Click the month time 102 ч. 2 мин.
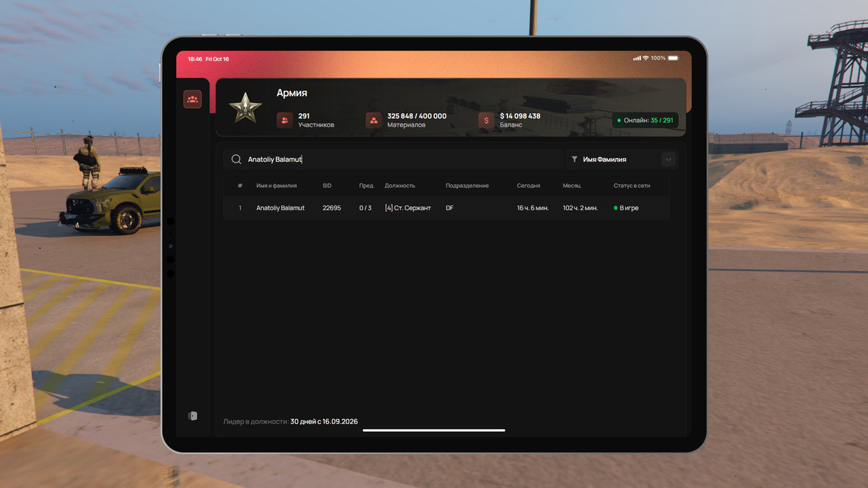The image size is (868, 488). point(580,208)
